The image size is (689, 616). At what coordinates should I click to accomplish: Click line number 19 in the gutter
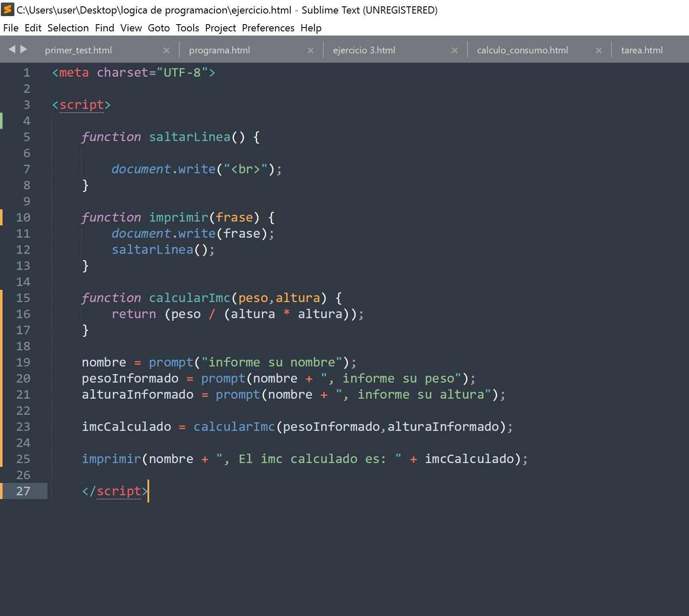[23, 363]
